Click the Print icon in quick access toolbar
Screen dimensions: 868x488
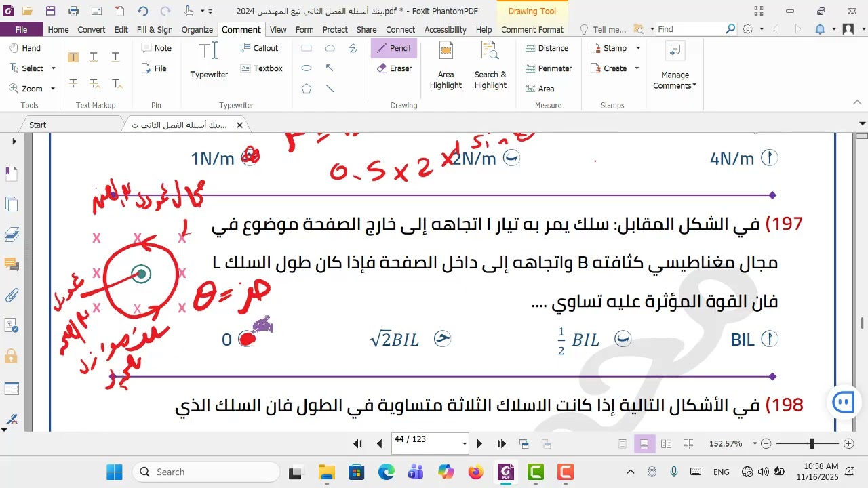tap(73, 11)
